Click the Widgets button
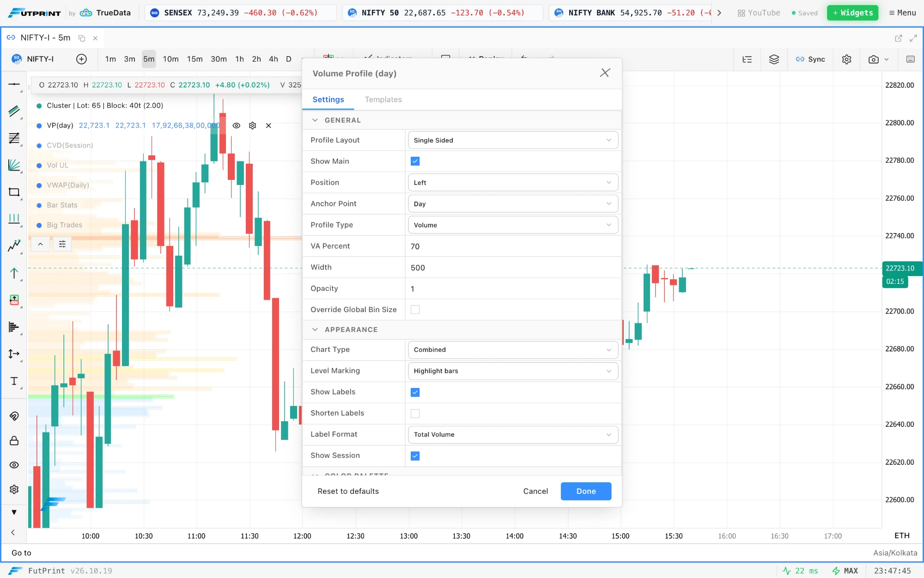 point(852,13)
